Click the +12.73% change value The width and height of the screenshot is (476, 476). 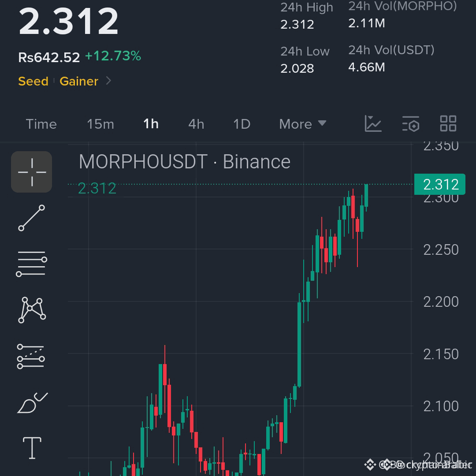click(113, 56)
